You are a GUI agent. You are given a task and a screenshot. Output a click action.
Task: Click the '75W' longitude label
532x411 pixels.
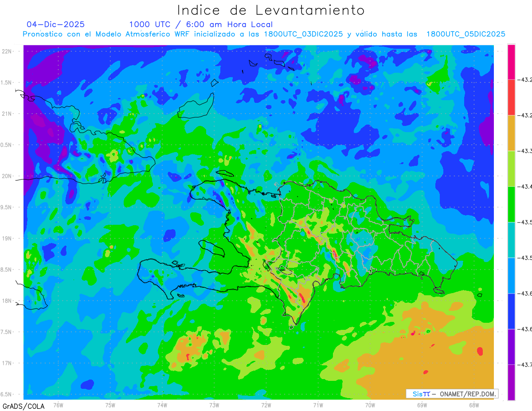(x=110, y=404)
